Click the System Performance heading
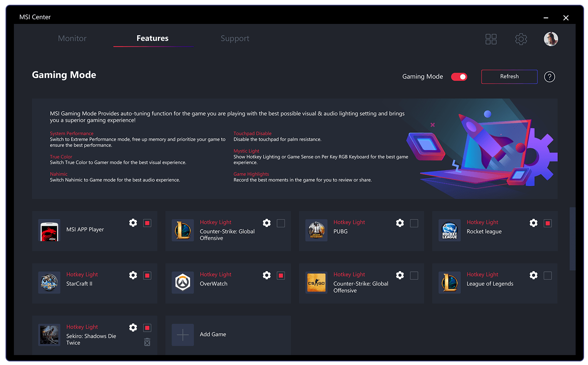The width and height of the screenshot is (588, 365). coord(72,133)
